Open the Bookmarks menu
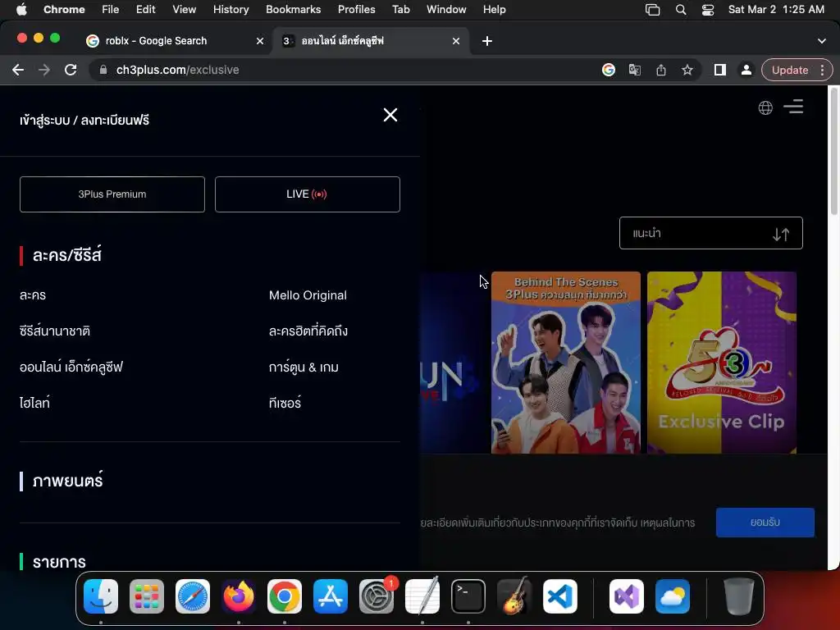Screen dimensions: 840x630 pos(293,9)
